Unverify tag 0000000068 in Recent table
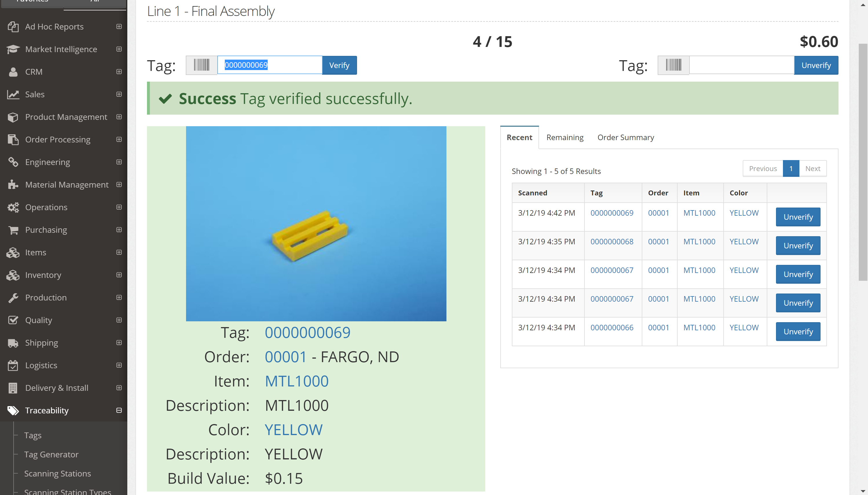Screen dimensions: 868x495 (798, 245)
